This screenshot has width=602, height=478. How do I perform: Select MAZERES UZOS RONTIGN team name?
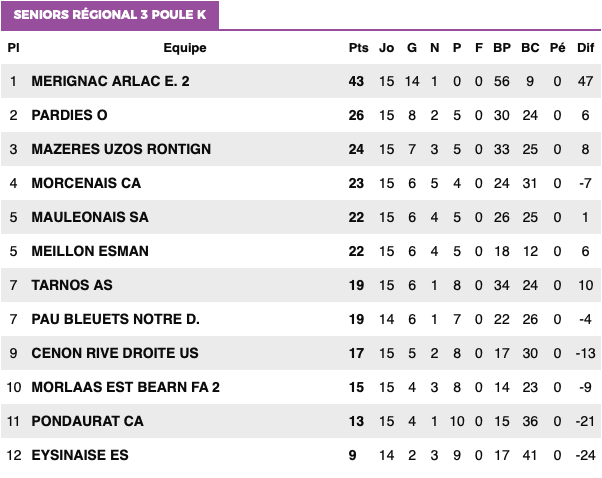121,149
